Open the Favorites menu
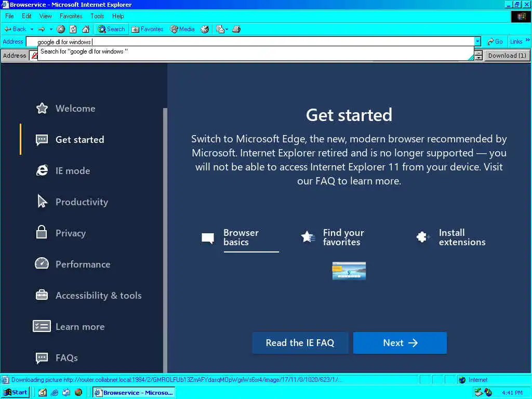Image resolution: width=532 pixels, height=399 pixels. 71,16
